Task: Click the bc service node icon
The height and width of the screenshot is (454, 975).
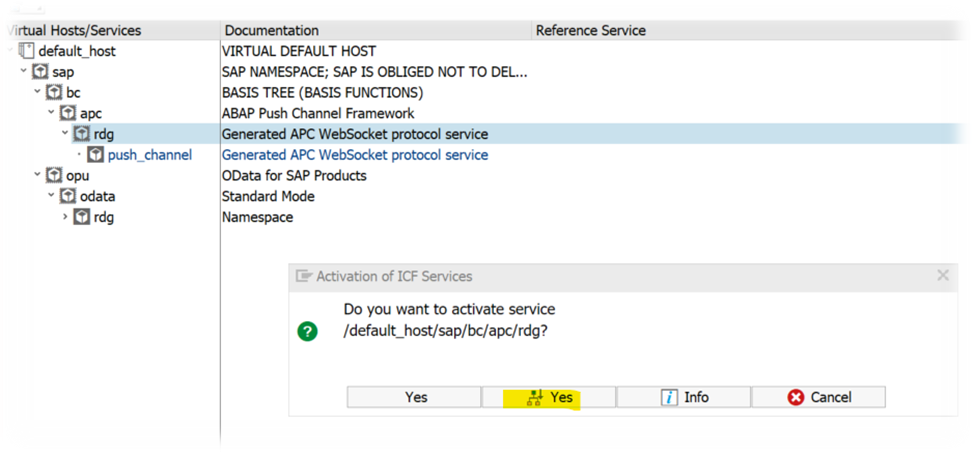Action: [54, 93]
